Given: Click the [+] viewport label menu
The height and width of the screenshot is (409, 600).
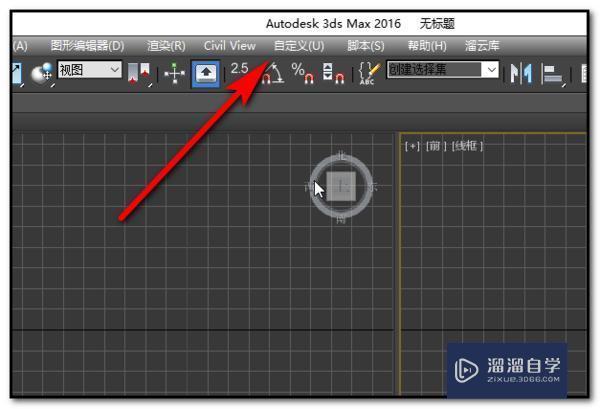Looking at the screenshot, I should point(412,146).
